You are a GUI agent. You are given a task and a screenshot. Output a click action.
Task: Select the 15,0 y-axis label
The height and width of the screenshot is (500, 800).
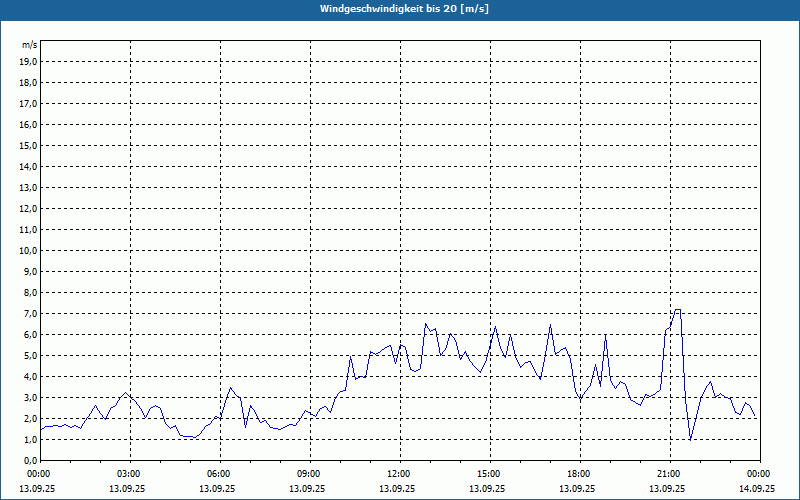(29, 146)
